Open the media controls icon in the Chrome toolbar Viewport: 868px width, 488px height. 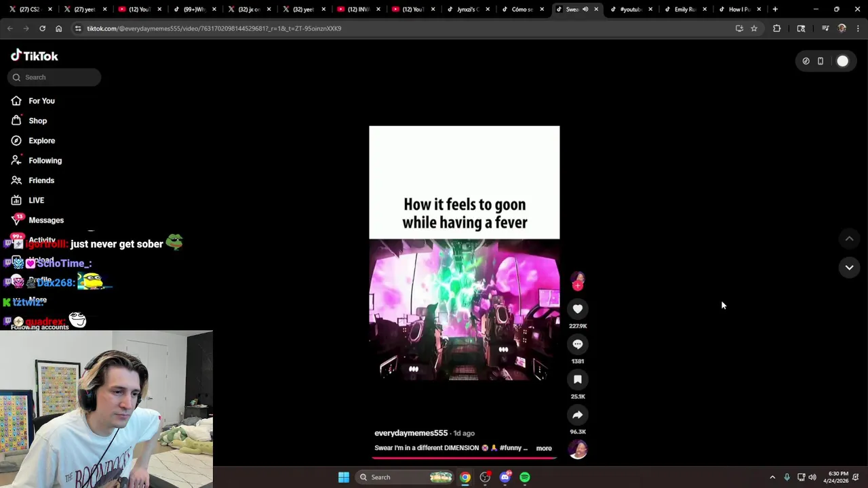[x=825, y=28]
